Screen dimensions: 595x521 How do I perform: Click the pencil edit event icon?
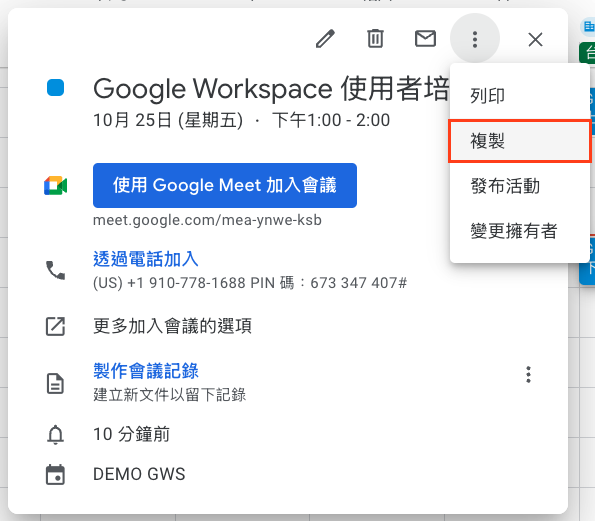point(325,39)
